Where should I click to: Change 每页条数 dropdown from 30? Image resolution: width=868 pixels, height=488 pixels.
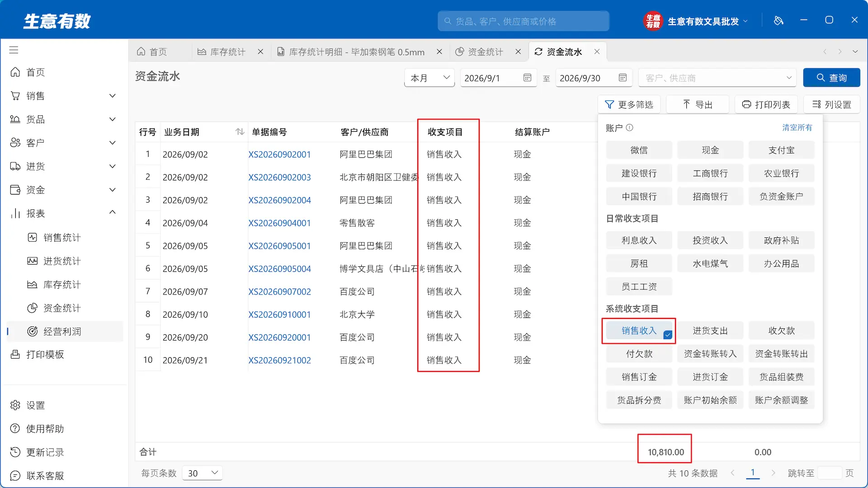[x=203, y=473]
